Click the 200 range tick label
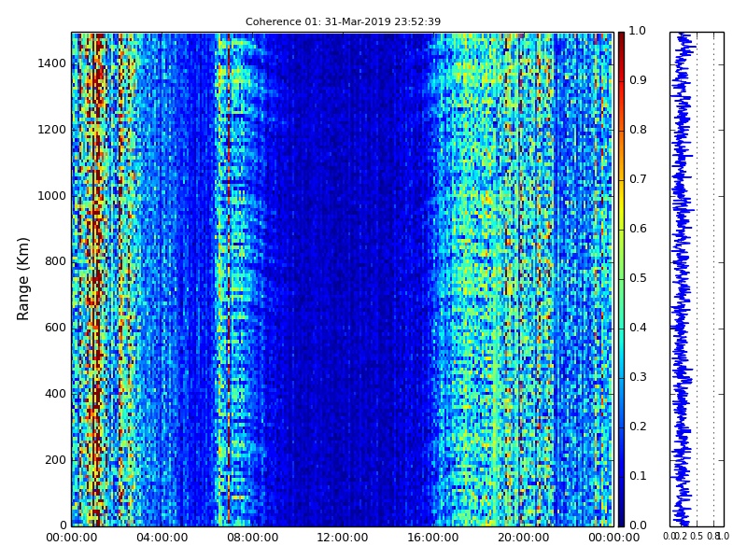Screen dimensions: 747x560 (55, 460)
